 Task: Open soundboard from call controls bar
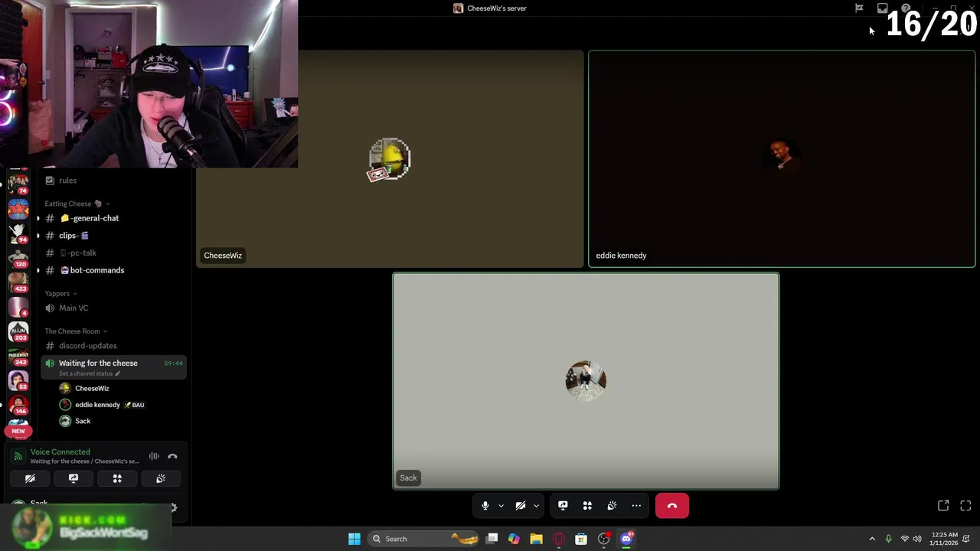click(612, 506)
